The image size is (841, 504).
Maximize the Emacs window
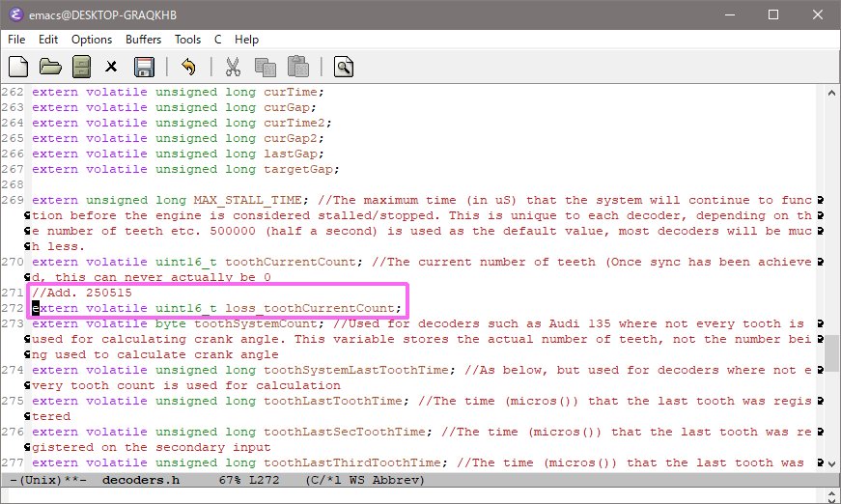[773, 14]
